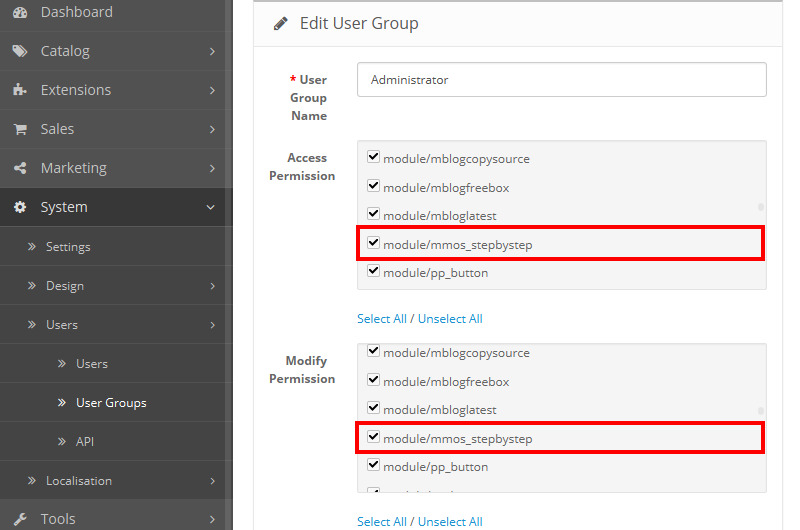Click the Catalog tag icon

[20, 51]
